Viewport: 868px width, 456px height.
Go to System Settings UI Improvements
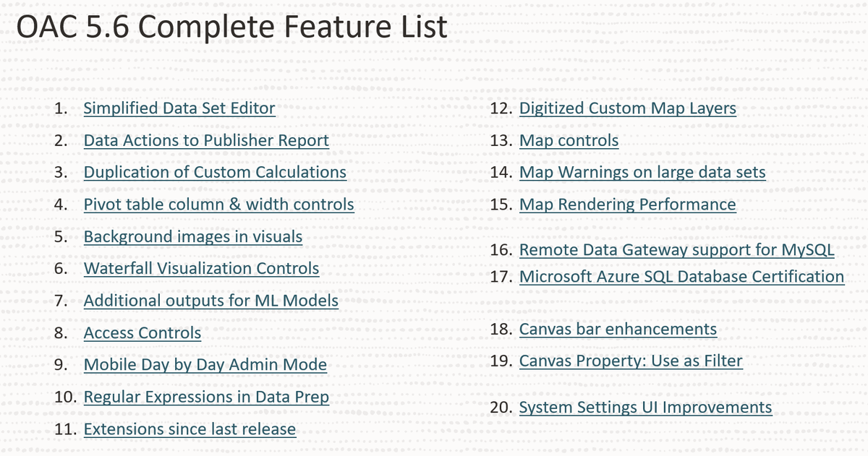pos(645,407)
